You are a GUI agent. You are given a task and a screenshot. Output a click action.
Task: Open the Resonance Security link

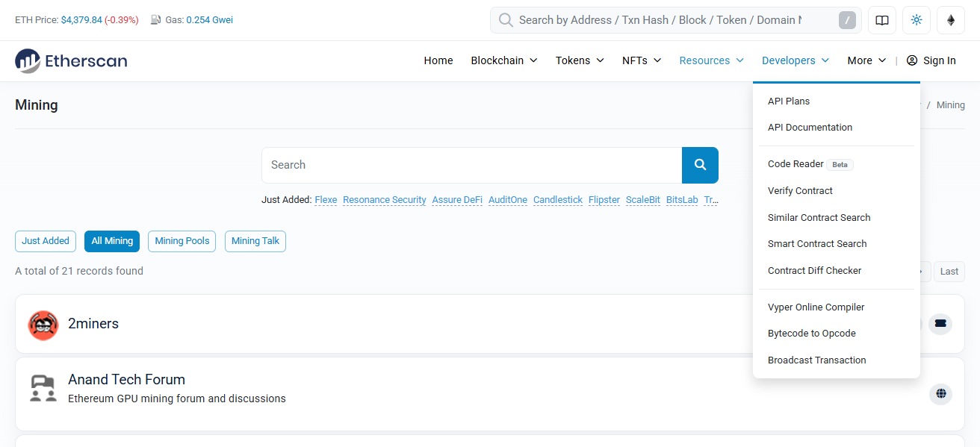pos(385,200)
